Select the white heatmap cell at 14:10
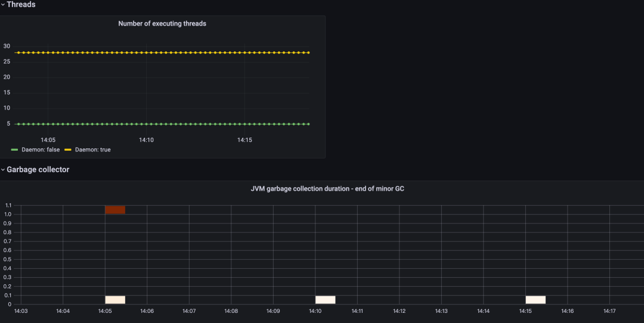This screenshot has height=323, width=644. [326, 300]
